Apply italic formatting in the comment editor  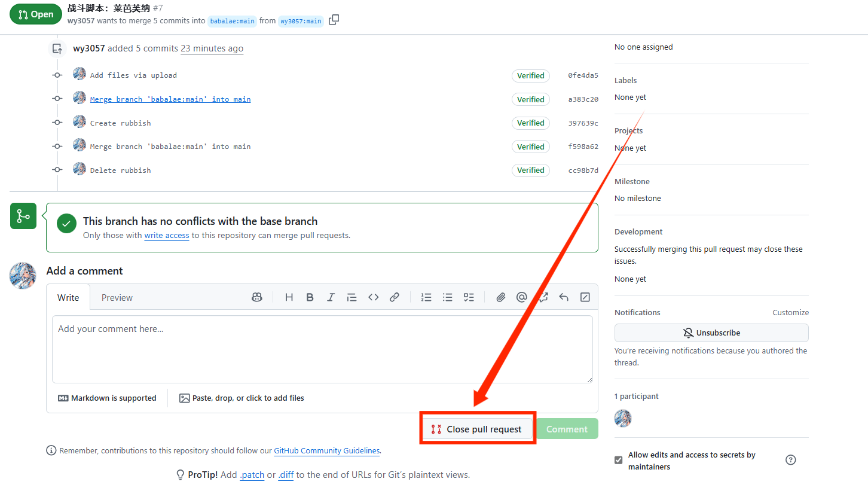tap(331, 297)
